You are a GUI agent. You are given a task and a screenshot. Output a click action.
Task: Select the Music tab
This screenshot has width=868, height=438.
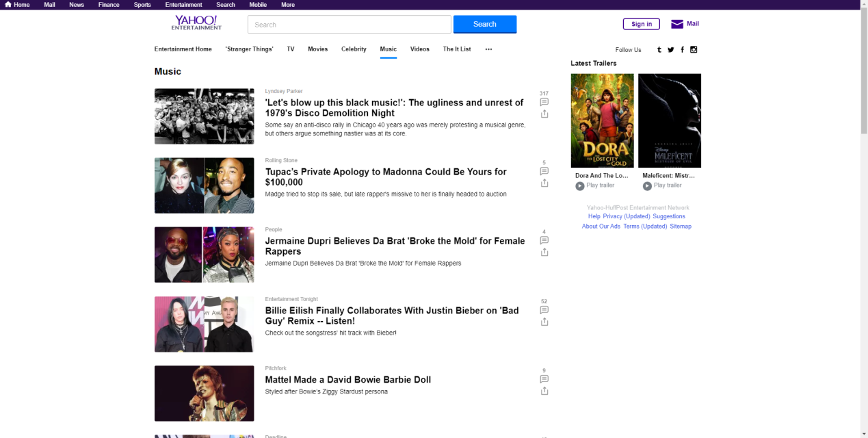point(389,49)
